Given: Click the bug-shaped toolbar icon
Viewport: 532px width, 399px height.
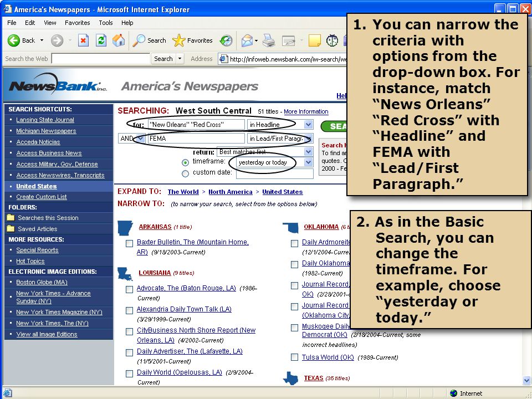Looking at the screenshot, I should pyautogui.click(x=332, y=40).
